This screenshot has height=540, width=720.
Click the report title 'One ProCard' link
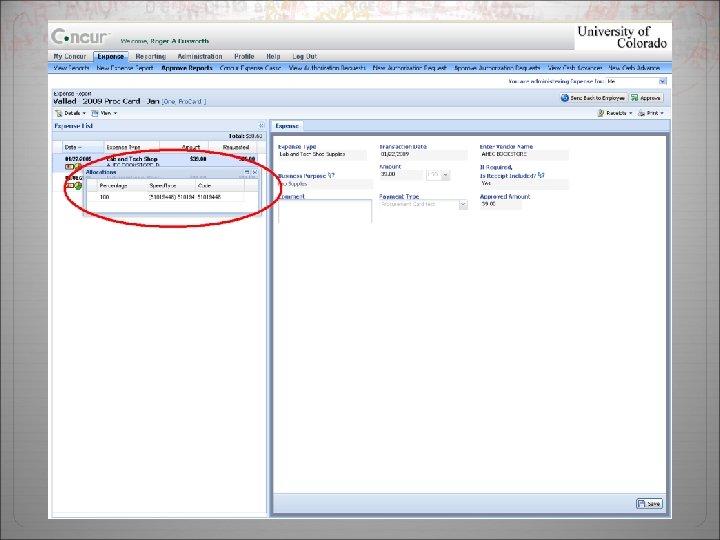[184, 101]
